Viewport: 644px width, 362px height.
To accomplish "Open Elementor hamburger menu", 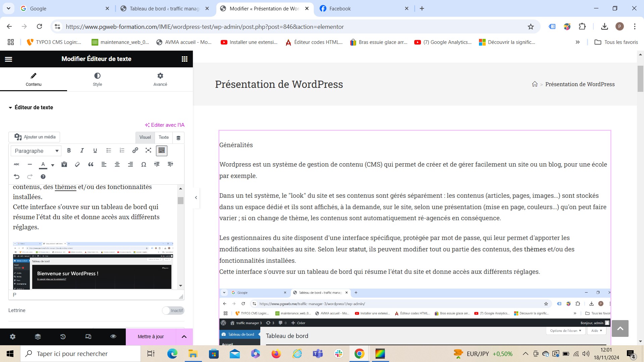I will pyautogui.click(x=9, y=59).
